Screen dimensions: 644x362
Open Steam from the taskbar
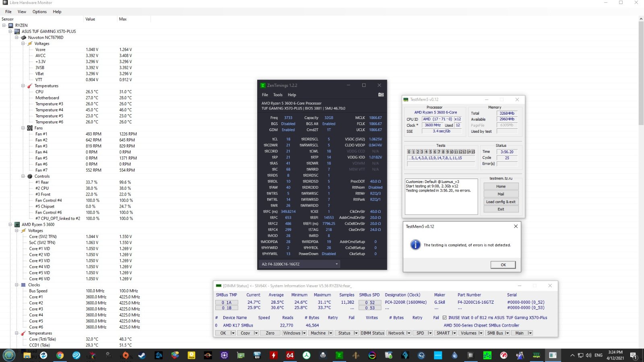[142, 355]
